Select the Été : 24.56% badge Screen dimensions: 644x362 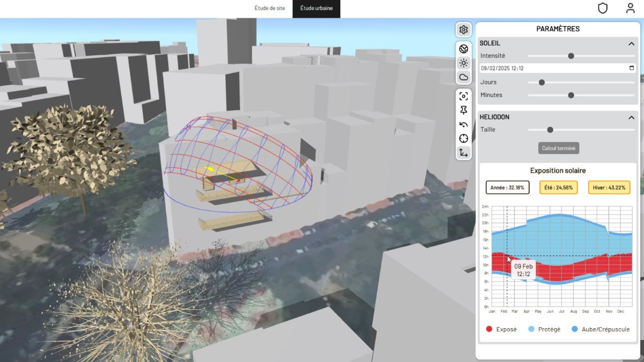pos(559,187)
